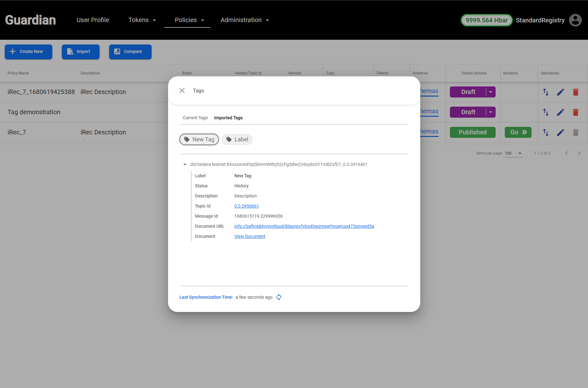The image size is (588, 388).
Task: Export/import arrows for iRec_7_1680619425388 policy
Action: pos(546,92)
